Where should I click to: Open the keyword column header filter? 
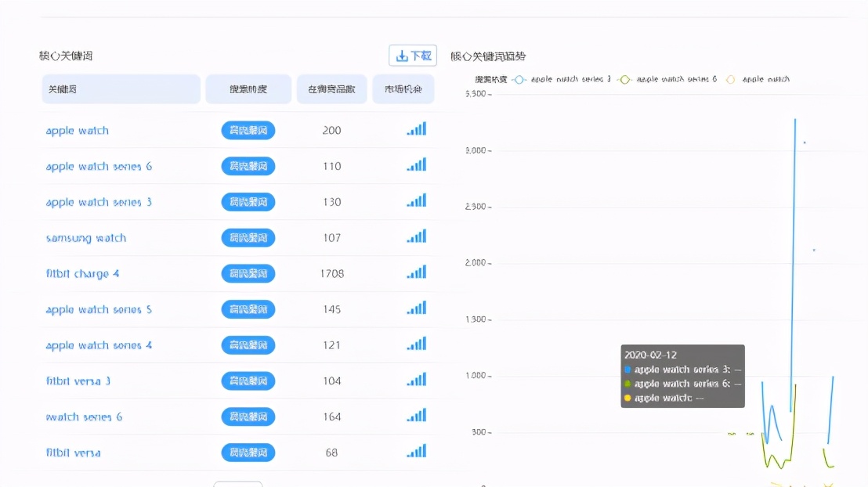click(121, 88)
